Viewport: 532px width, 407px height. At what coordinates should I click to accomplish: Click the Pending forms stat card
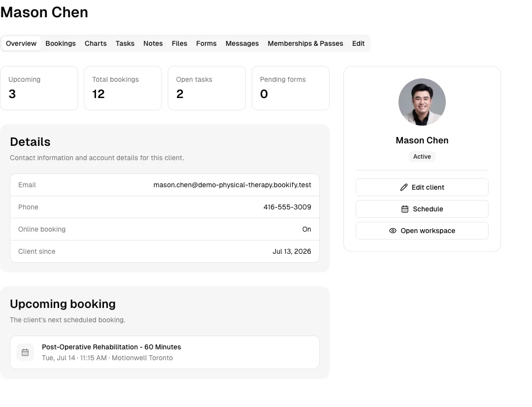291,88
